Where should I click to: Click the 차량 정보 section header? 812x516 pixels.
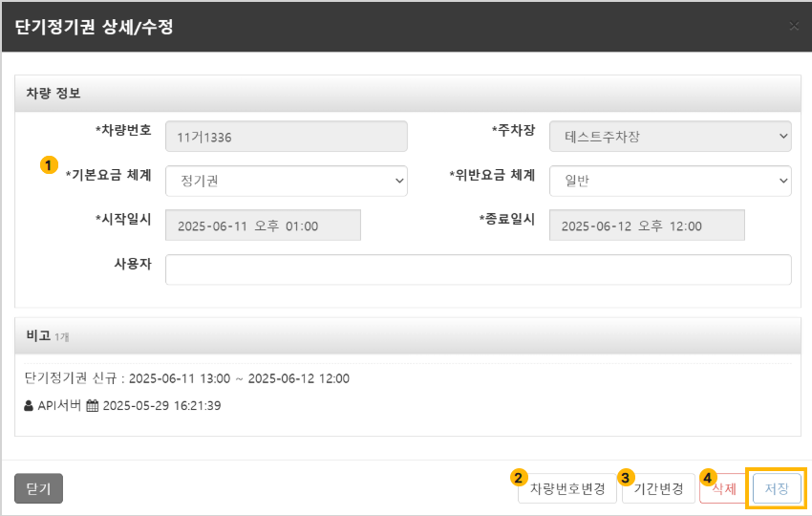click(x=408, y=94)
